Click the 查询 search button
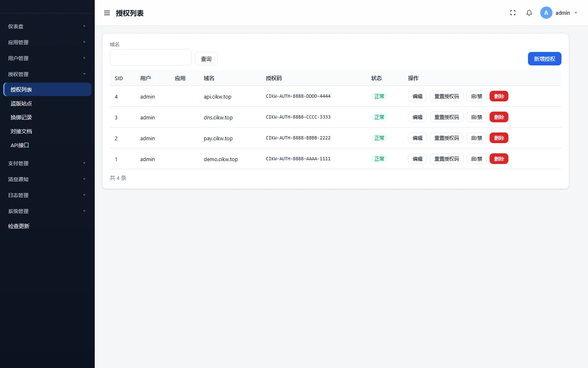 tap(206, 59)
